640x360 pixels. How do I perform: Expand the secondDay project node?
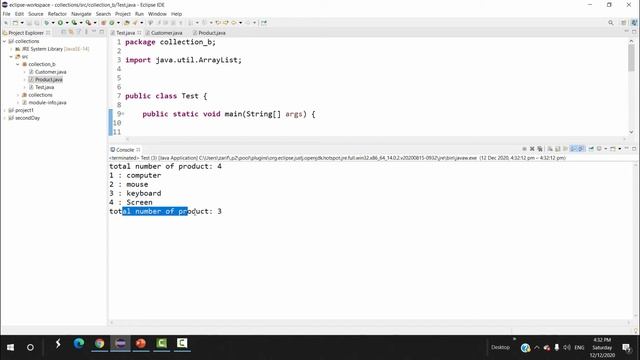[x=4, y=118]
